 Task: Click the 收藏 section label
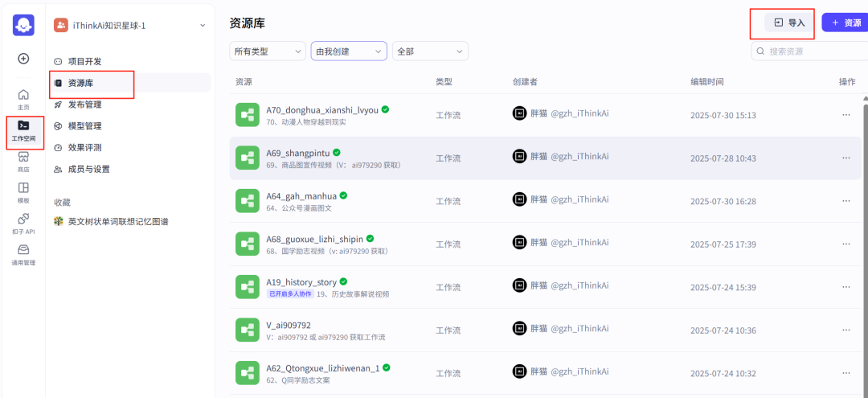tap(62, 203)
